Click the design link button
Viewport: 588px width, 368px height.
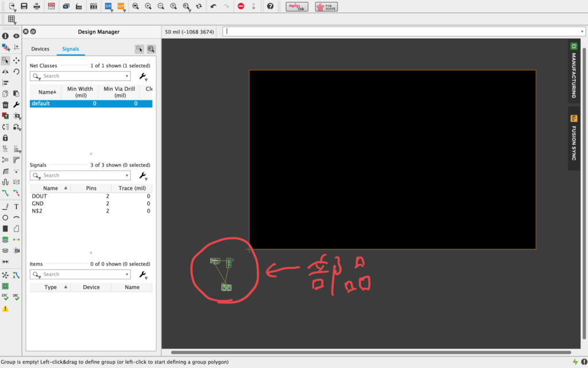pos(297,6)
